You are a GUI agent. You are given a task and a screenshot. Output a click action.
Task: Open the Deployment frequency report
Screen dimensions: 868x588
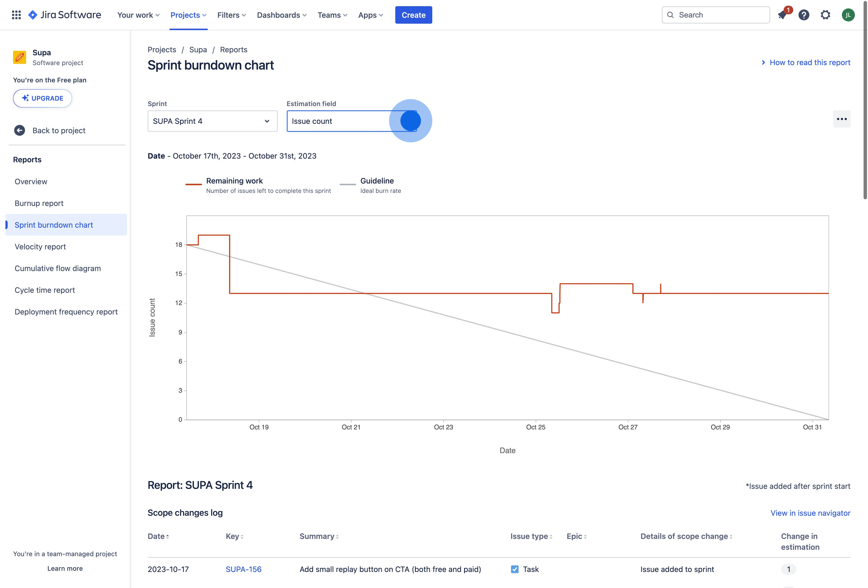click(x=66, y=311)
